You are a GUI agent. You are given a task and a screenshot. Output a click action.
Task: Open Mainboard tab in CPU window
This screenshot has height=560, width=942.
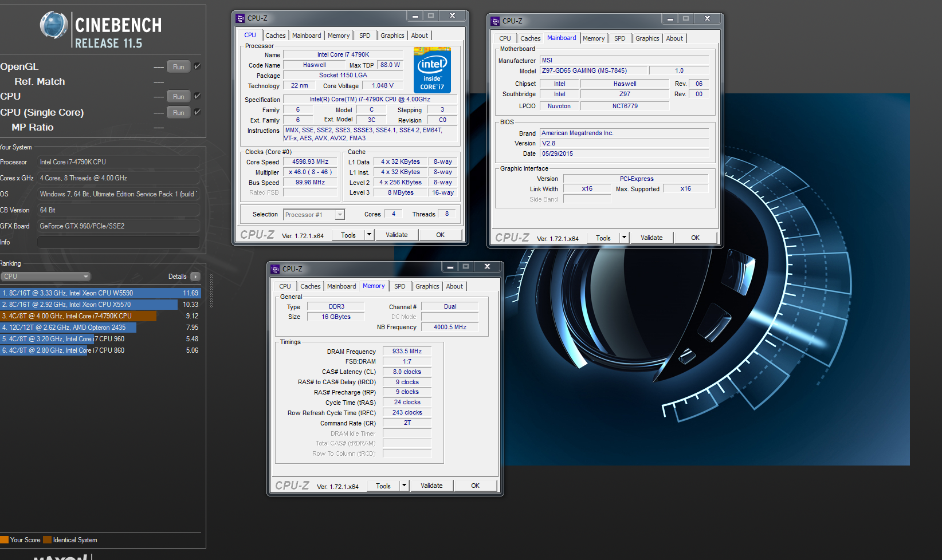(307, 36)
